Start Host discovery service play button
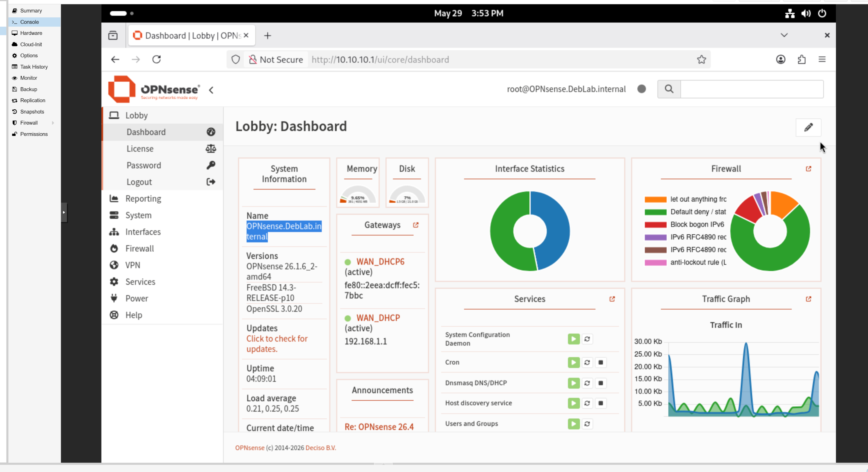 [573, 403]
